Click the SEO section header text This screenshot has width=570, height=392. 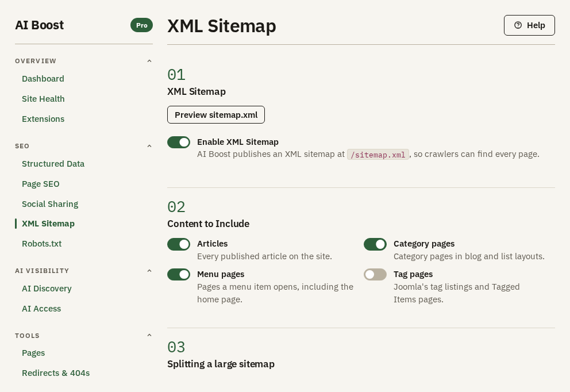tap(22, 146)
